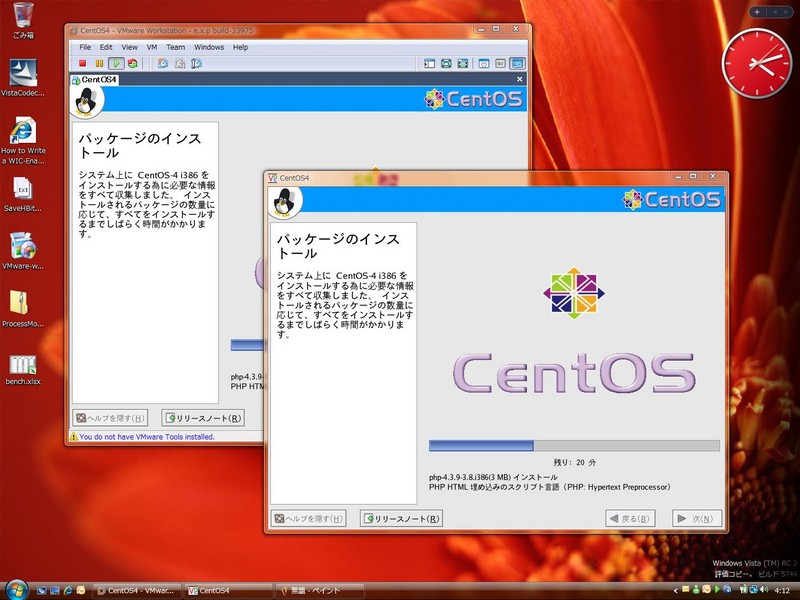Viewport: 800px width, 600px height.
Task: Select the CentOS4 tab in VMware Workstation
Action: [94, 80]
